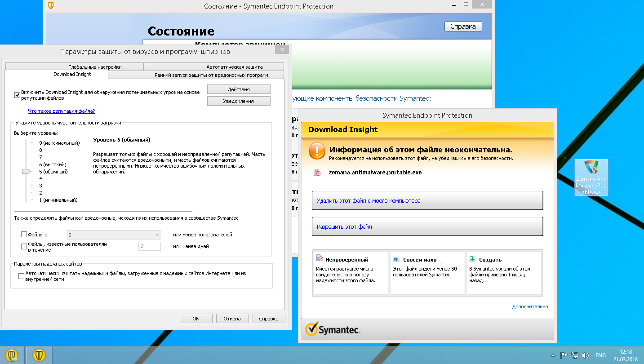This screenshot has height=364, width=644.
Task: Click the Непроверенный reputation icon
Action: pos(320,258)
